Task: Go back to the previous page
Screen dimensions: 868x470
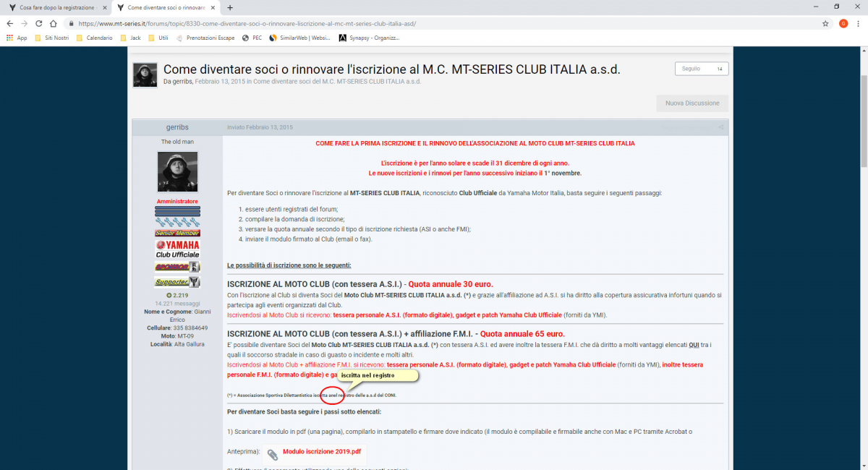Action: pos(9,23)
